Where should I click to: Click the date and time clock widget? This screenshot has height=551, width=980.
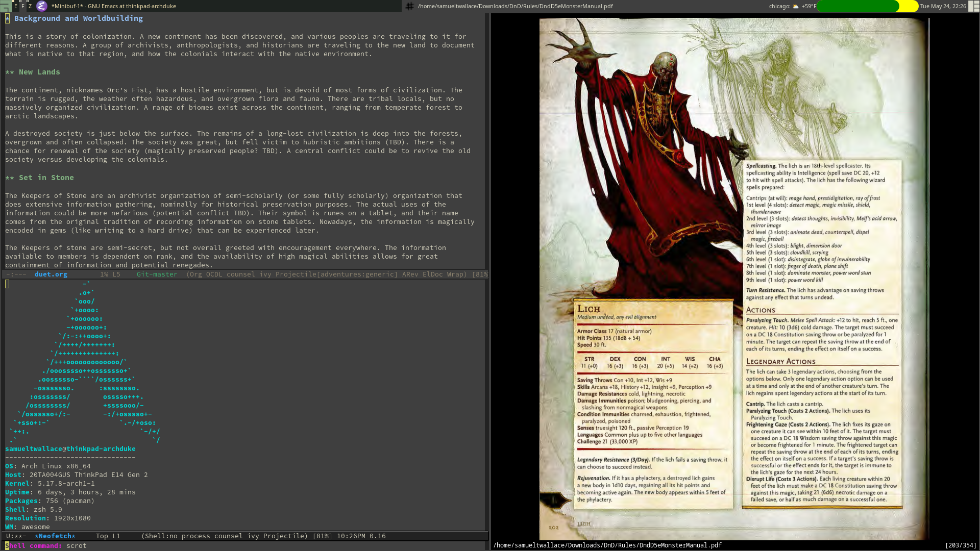click(943, 6)
